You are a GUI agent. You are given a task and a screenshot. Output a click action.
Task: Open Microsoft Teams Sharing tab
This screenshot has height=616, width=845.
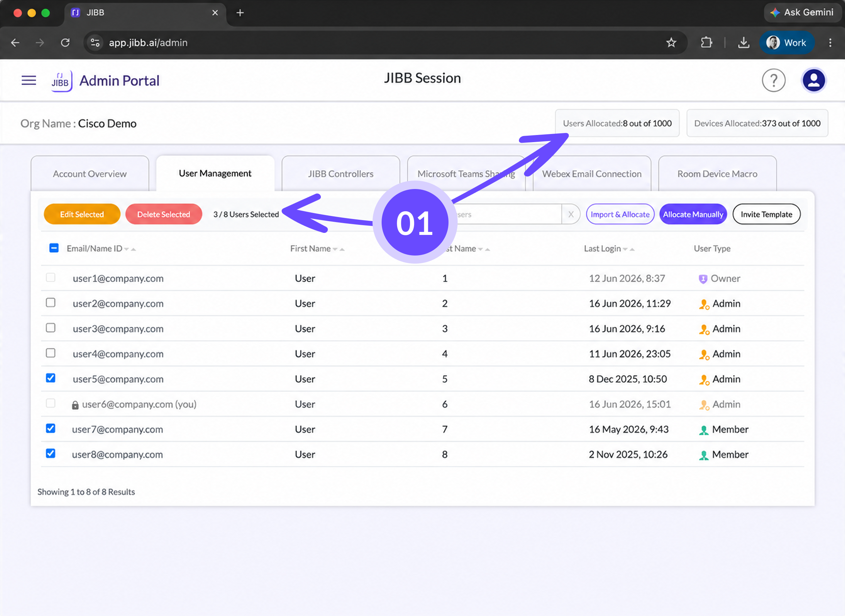click(x=466, y=174)
